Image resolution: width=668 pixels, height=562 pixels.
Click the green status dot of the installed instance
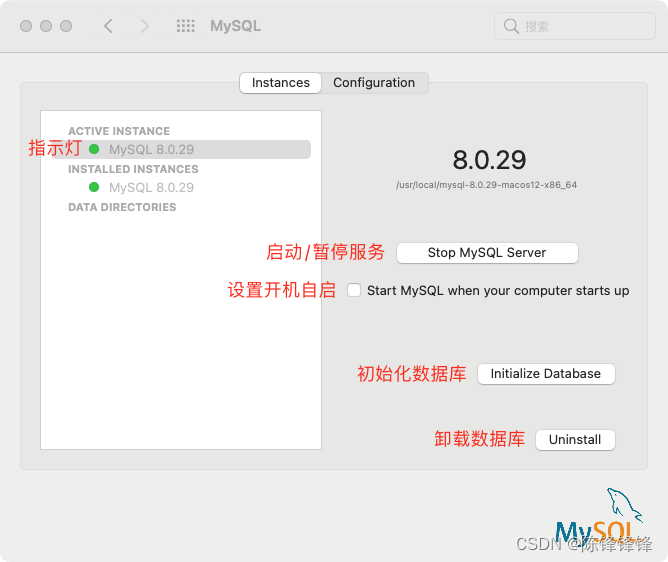94,187
